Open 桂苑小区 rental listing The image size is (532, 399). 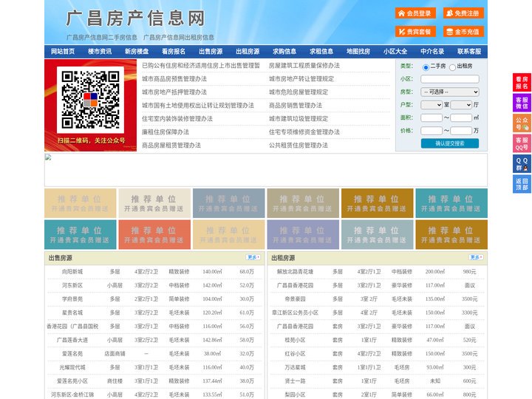[295, 340]
